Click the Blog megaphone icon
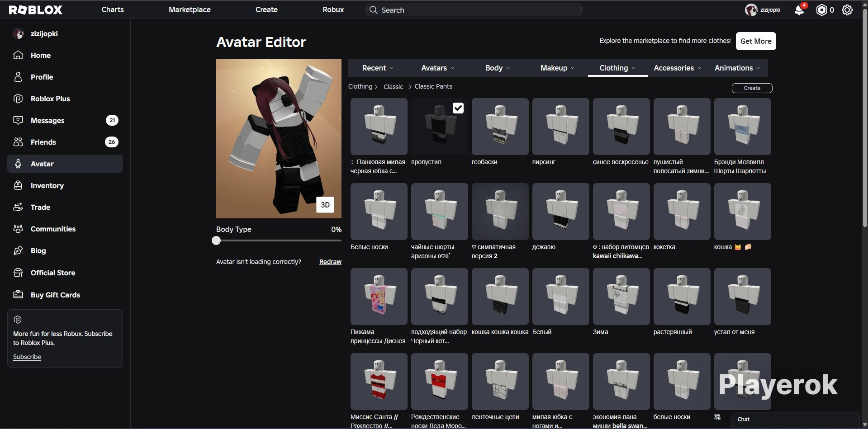This screenshot has height=429, width=868. coord(18,250)
